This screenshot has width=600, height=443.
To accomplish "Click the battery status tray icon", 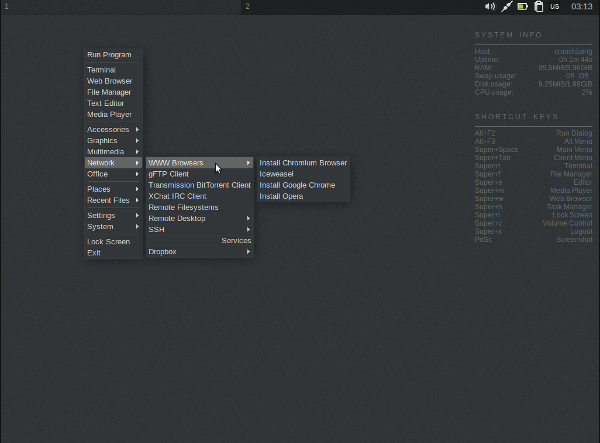I will [x=523, y=7].
